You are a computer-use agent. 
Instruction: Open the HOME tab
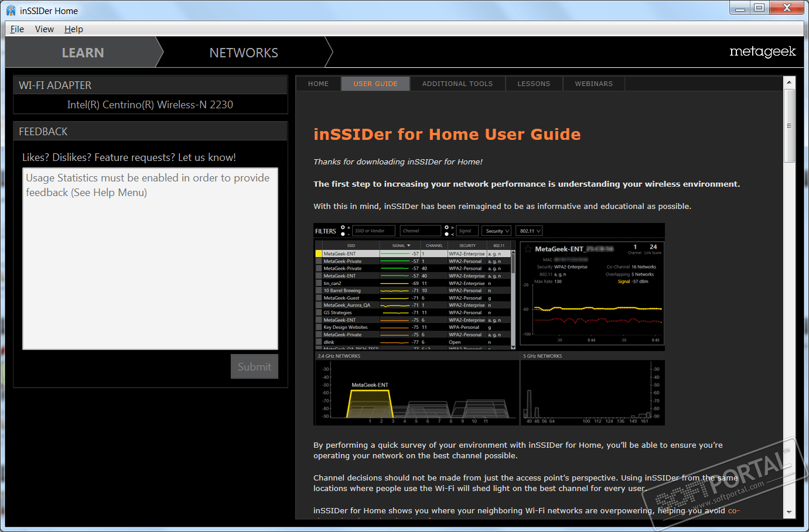(x=318, y=84)
